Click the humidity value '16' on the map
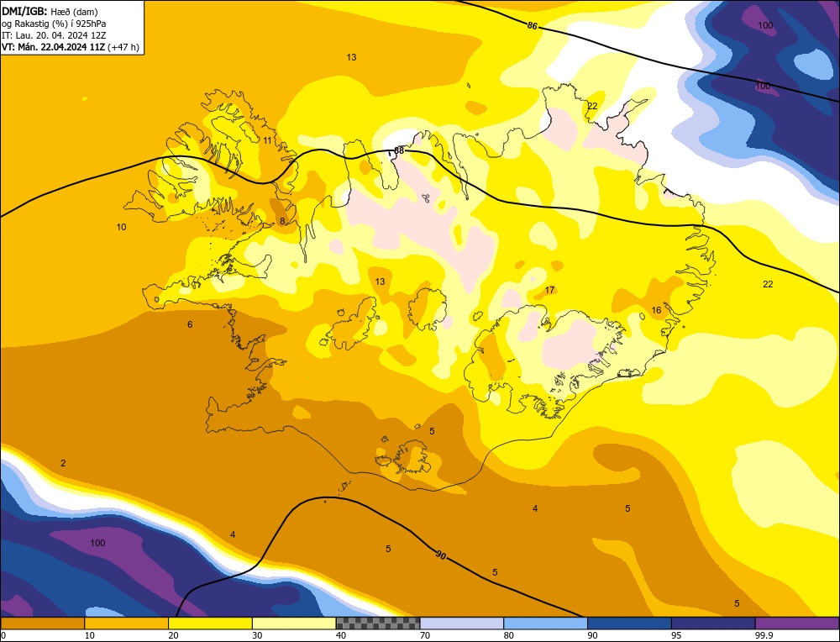Screen dimensions: 840x642 tap(656, 310)
